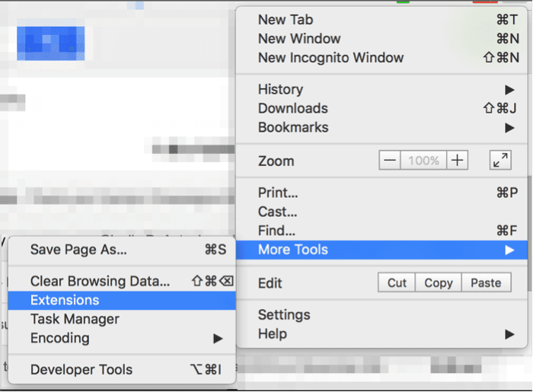This screenshot has width=533, height=392.
Task: Expand the History submenu
Action: click(x=280, y=90)
